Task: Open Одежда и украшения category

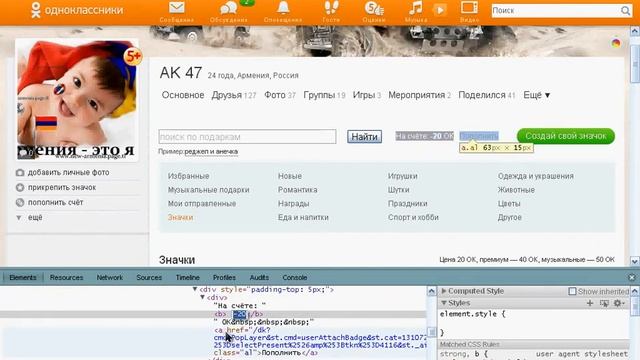Action: (x=536, y=176)
